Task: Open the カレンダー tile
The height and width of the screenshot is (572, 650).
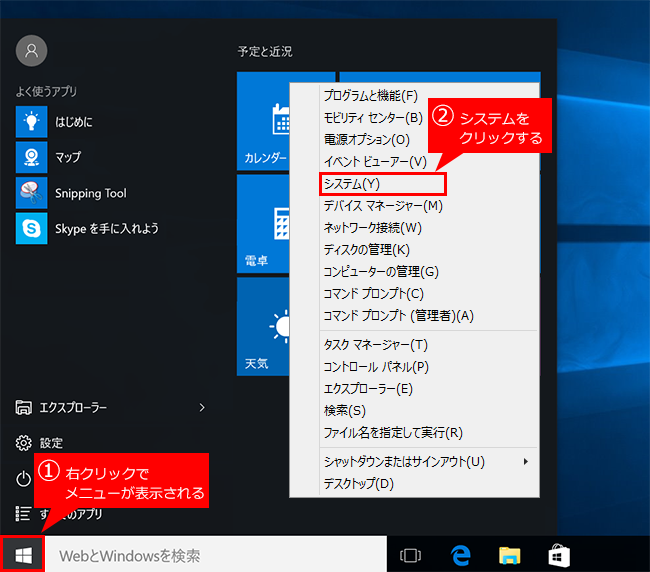Action: tap(263, 121)
